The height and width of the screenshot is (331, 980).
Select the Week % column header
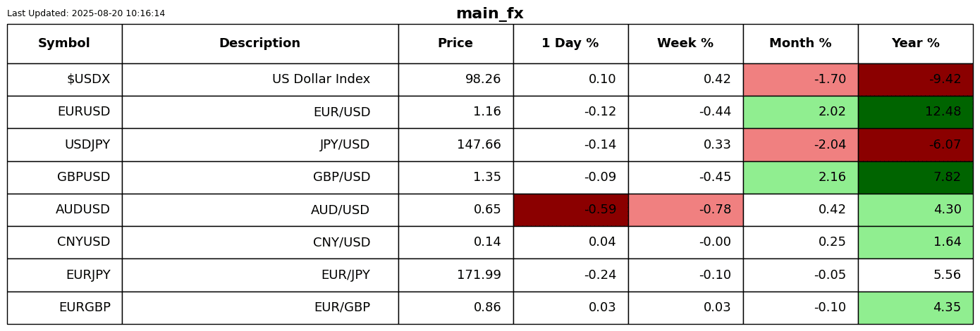(685, 44)
